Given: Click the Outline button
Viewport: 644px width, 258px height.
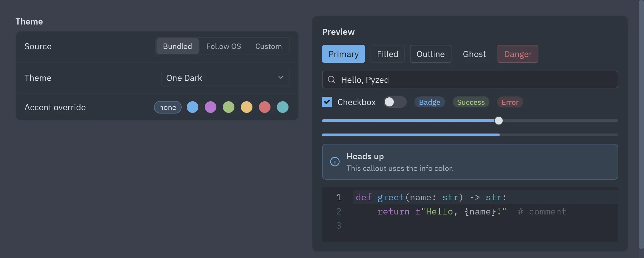Looking at the screenshot, I should [431, 54].
